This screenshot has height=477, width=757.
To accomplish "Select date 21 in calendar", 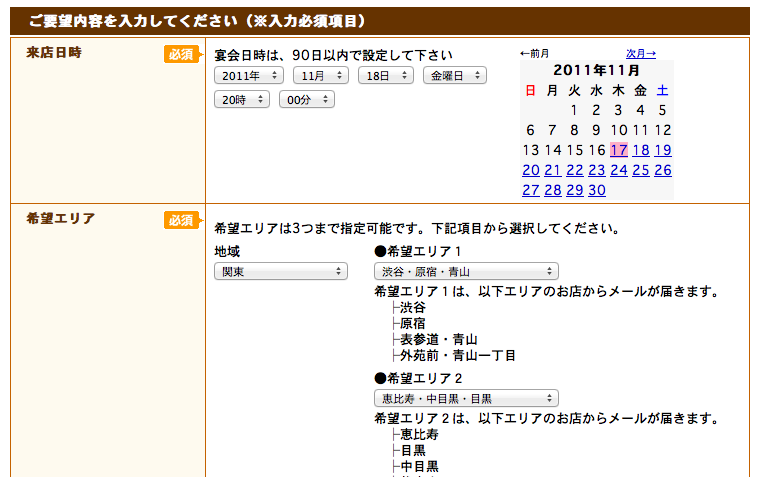I will click(x=553, y=170).
